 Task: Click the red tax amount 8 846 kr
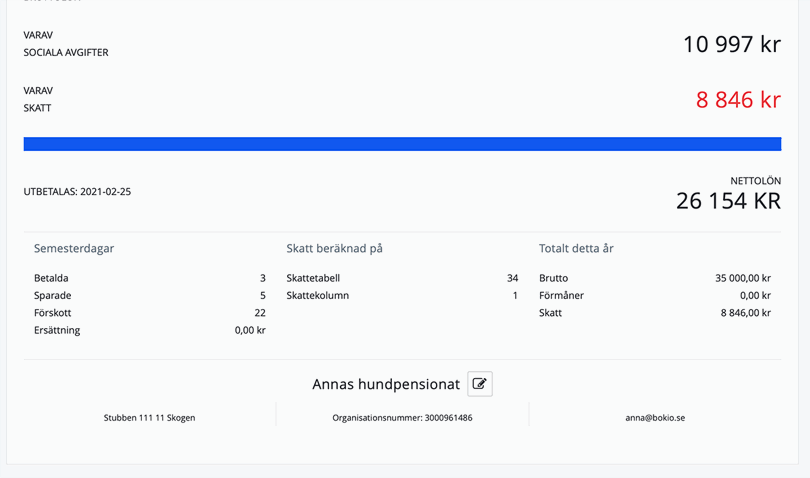coord(738,100)
